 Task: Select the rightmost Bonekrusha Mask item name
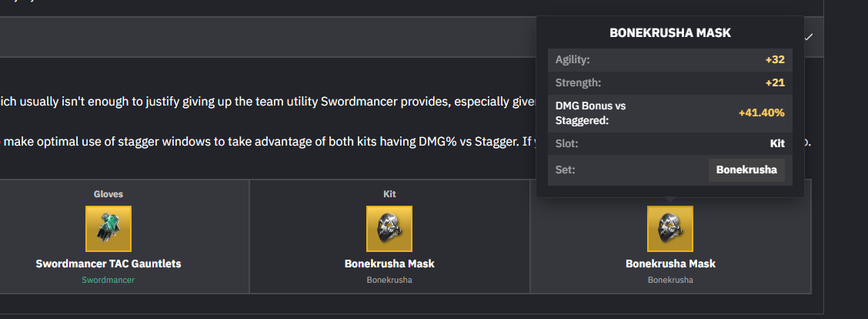[x=670, y=264]
